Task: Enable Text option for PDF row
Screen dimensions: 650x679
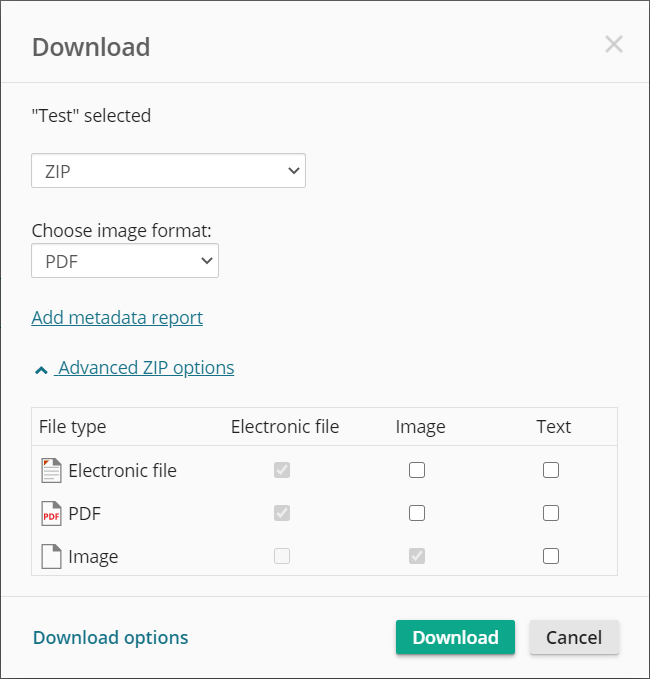Action: pyautogui.click(x=551, y=513)
